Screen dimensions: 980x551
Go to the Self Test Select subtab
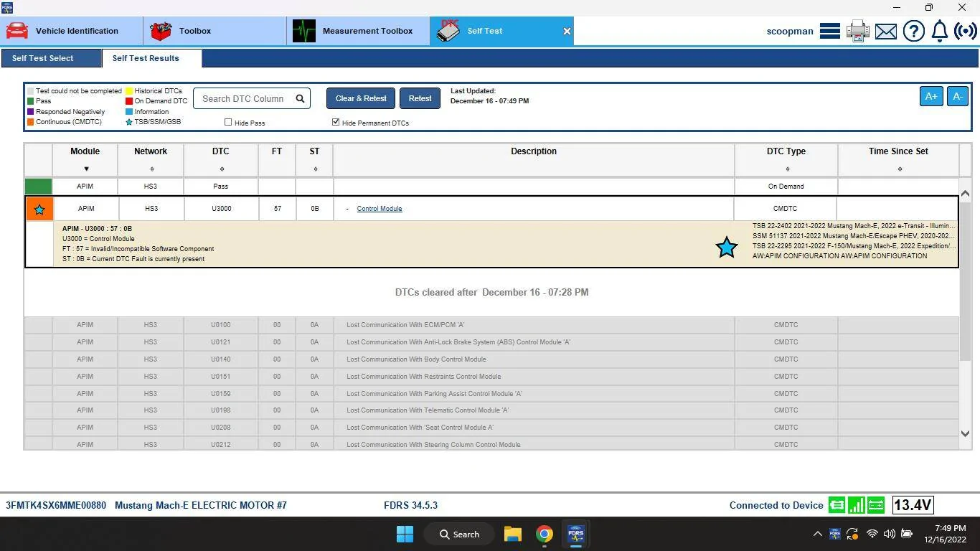pos(52,58)
